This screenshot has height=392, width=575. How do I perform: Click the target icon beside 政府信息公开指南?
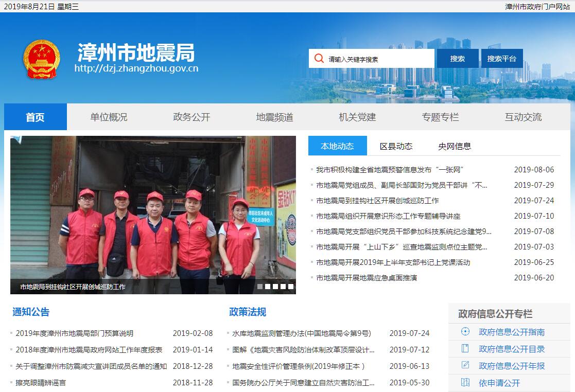coord(465,332)
